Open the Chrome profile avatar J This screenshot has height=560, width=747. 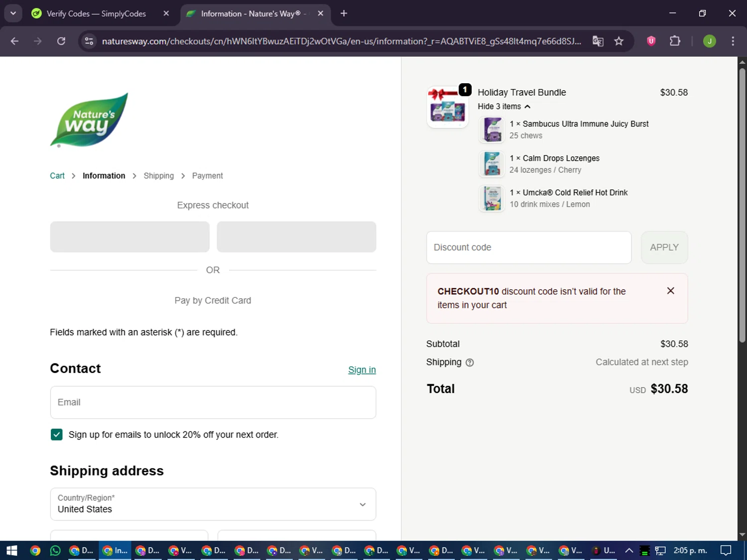click(710, 41)
